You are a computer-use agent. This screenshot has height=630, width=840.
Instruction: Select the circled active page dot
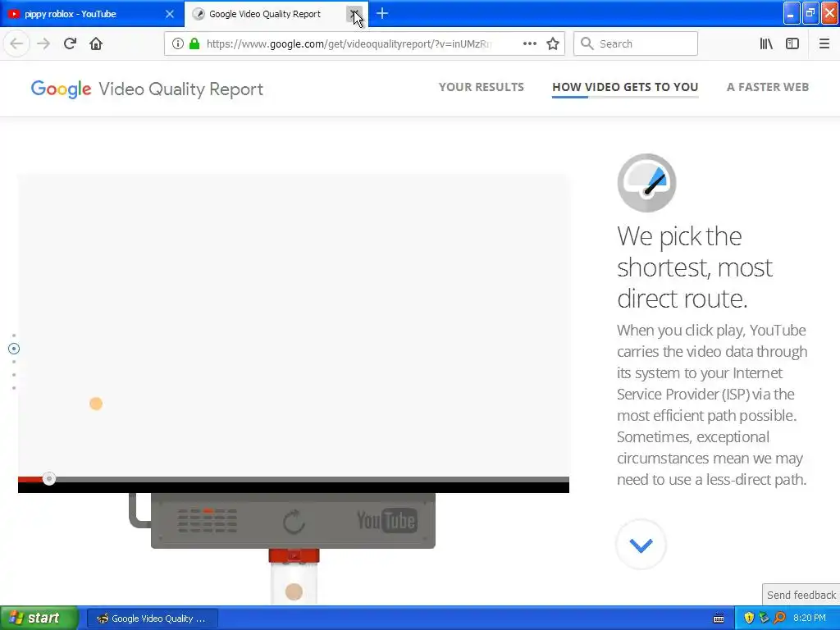point(14,349)
